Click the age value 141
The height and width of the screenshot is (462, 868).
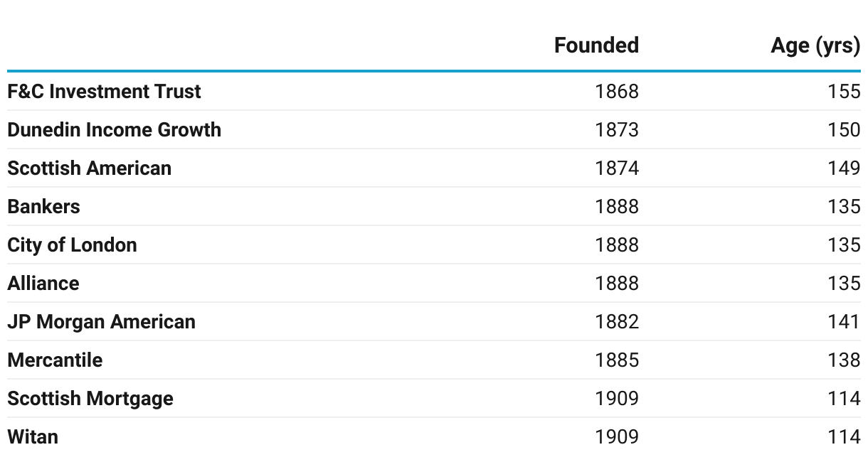[844, 322]
